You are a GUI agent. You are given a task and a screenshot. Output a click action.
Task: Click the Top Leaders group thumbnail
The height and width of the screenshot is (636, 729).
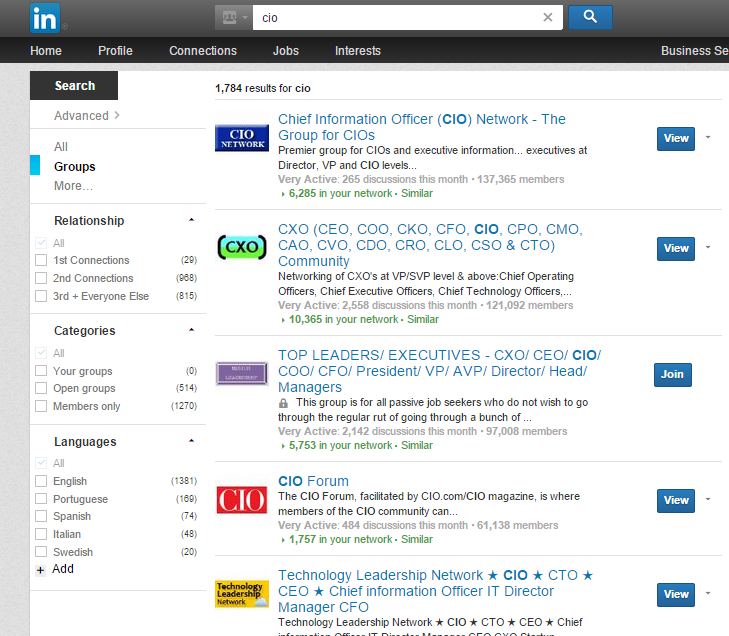pyautogui.click(x=242, y=373)
